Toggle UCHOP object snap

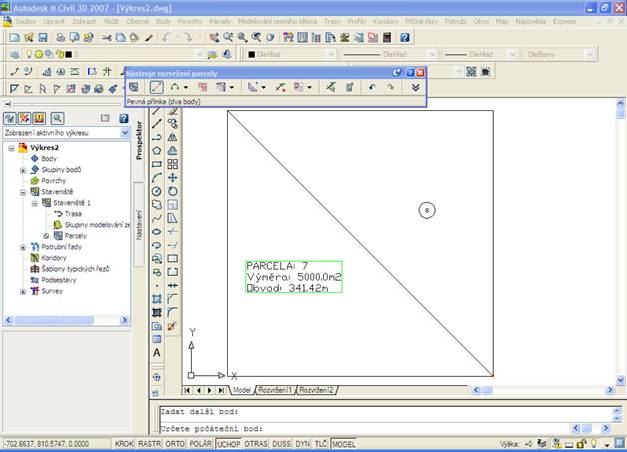[x=229, y=444]
